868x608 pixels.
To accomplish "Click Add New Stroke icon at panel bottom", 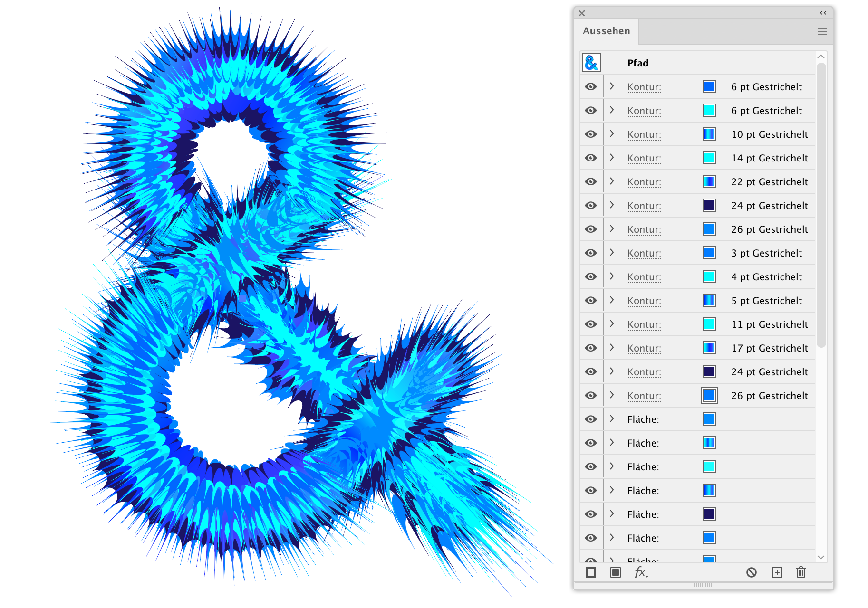I will [591, 572].
